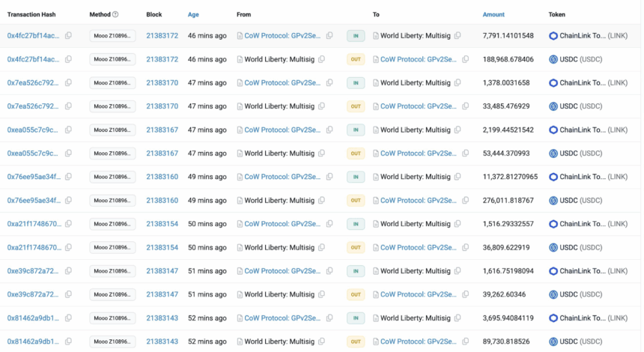Click the Transaction Hash column header
The width and height of the screenshot is (644, 352).
click(31, 14)
